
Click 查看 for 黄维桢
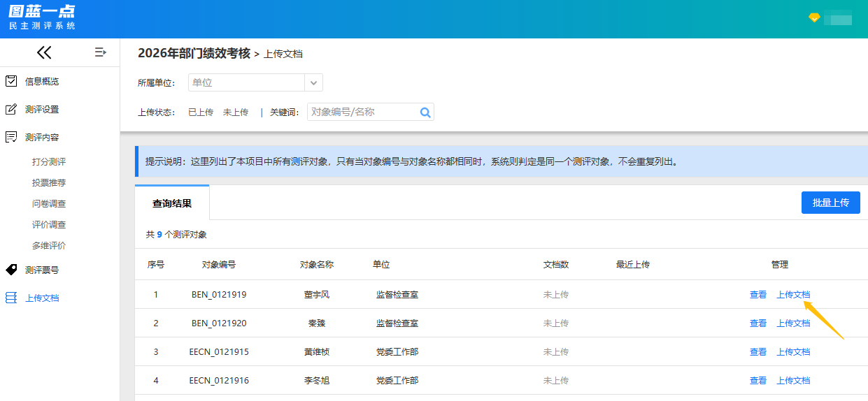pyautogui.click(x=758, y=351)
